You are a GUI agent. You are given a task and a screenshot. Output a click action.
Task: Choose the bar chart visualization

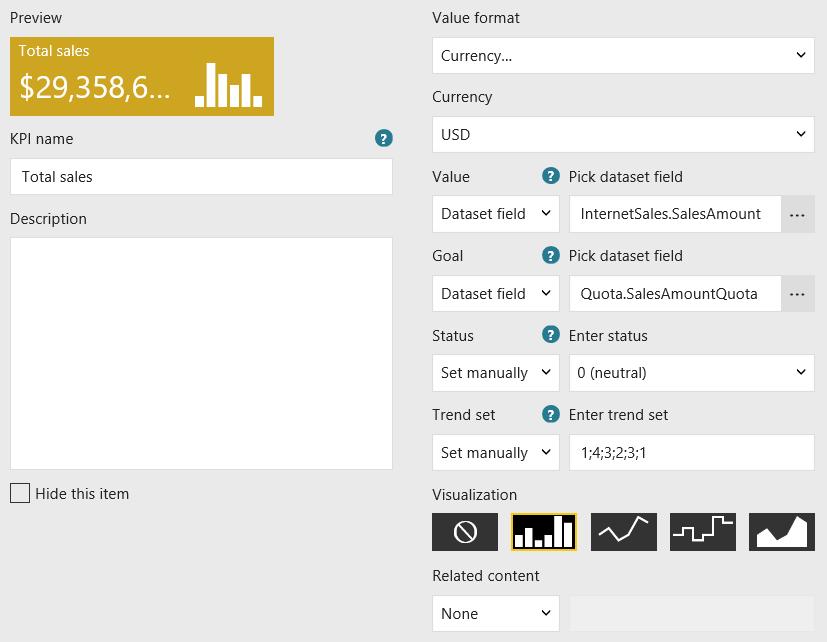544,532
